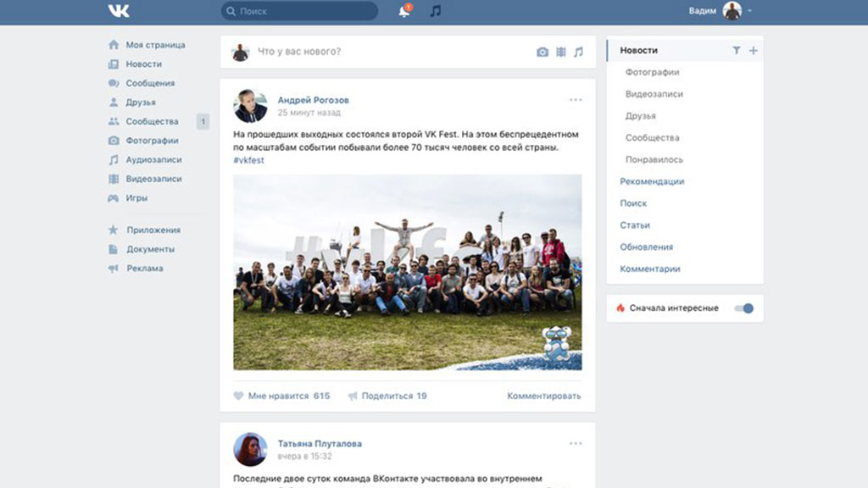Open options menu on Татьяна Плуталова's post
Screen dimensions: 868x488
point(576,443)
